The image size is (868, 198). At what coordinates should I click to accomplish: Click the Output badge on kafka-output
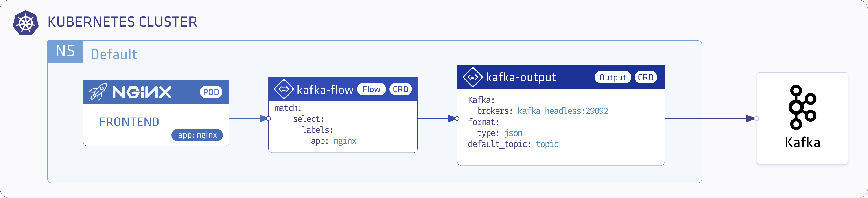point(612,78)
